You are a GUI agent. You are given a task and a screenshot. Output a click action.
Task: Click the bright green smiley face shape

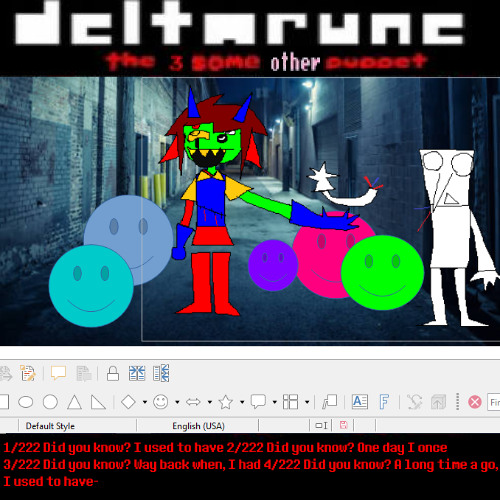382,273
